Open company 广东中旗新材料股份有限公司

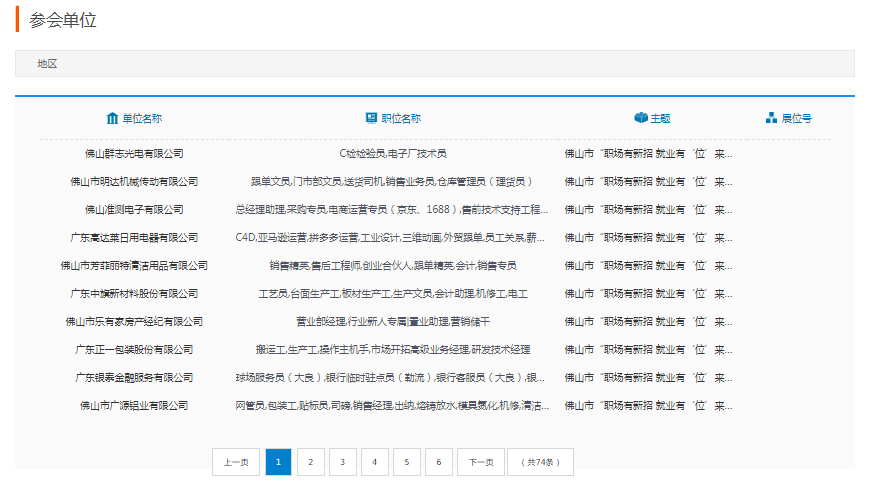[134, 293]
